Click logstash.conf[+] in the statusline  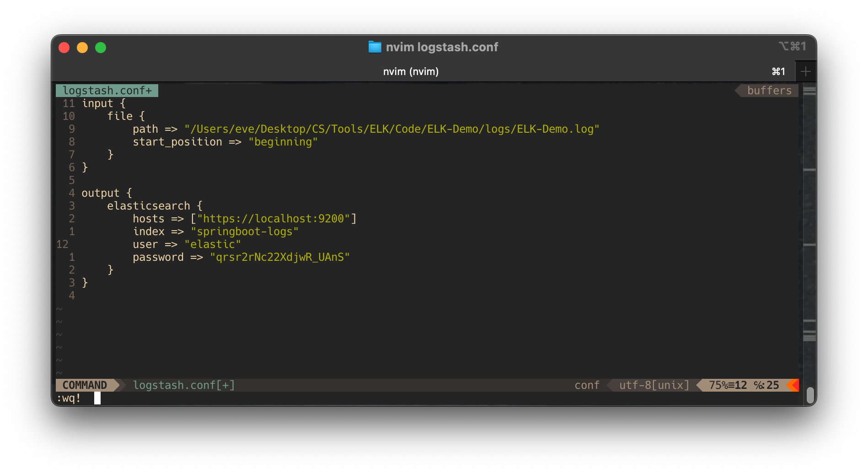[x=184, y=385]
